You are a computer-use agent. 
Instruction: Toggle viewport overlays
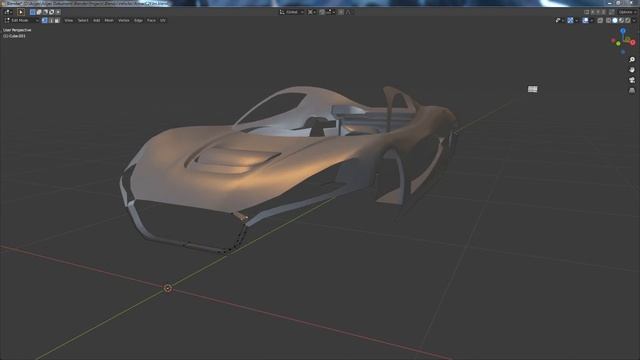[x=585, y=20]
